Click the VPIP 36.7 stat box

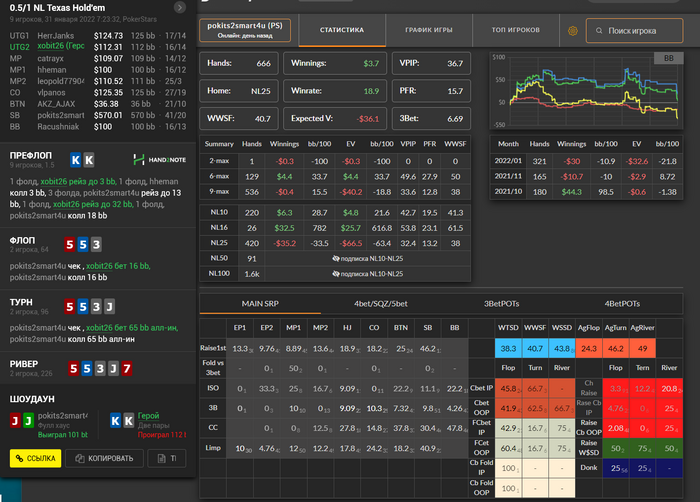[x=431, y=63]
